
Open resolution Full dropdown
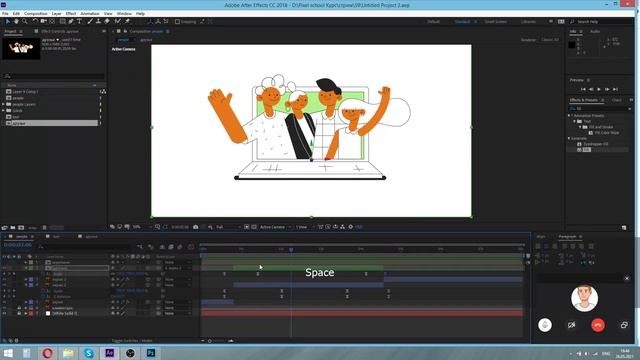coord(229,227)
